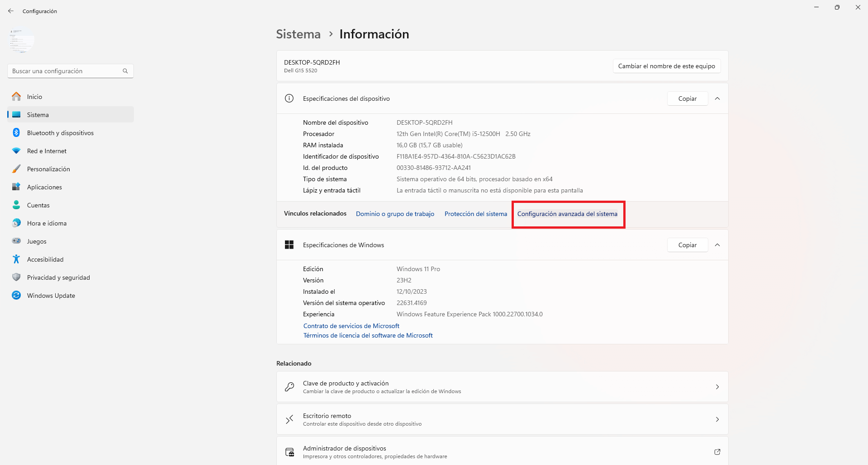Copy Windows specifications with Copiar button
Image resolution: width=868 pixels, height=465 pixels.
click(688, 245)
